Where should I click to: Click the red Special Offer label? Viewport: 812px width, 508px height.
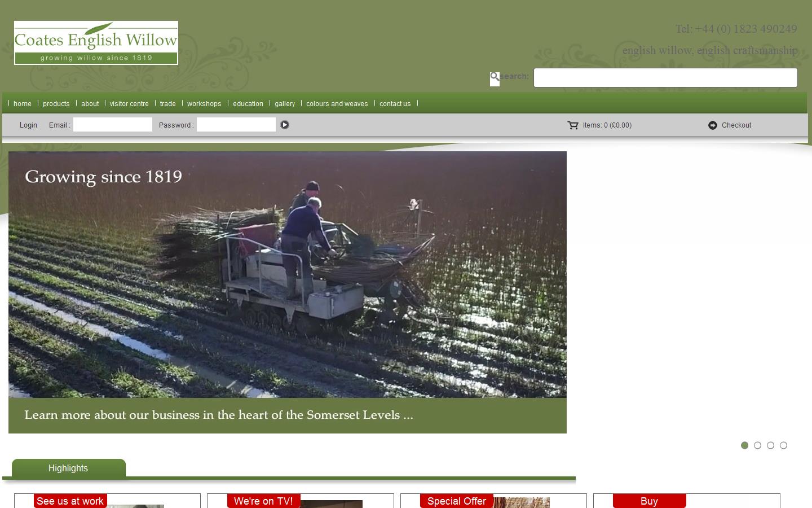pos(457,501)
